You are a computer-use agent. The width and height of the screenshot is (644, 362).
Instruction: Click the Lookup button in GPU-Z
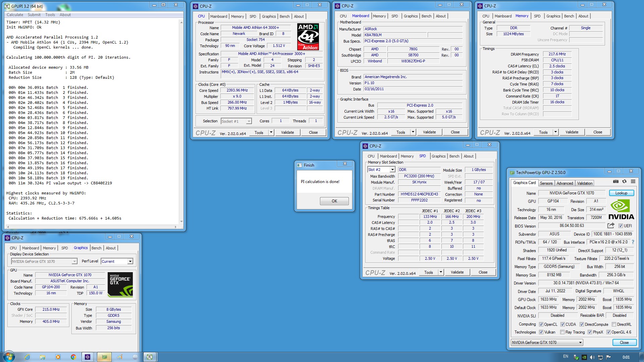click(621, 193)
